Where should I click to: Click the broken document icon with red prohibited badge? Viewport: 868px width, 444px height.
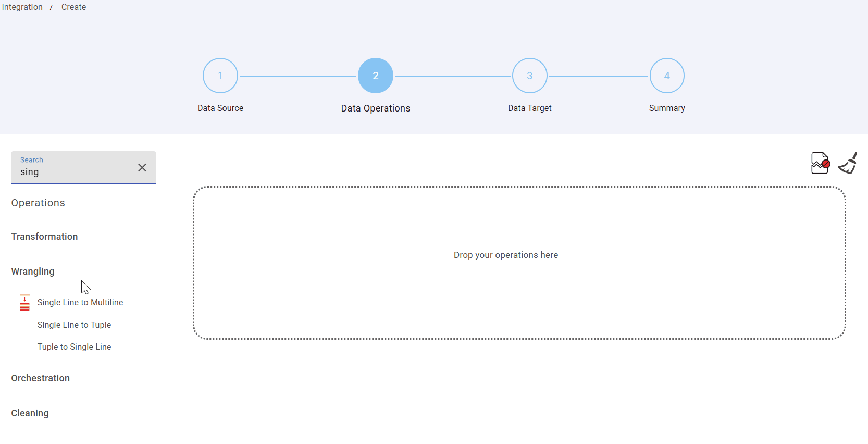820,163
